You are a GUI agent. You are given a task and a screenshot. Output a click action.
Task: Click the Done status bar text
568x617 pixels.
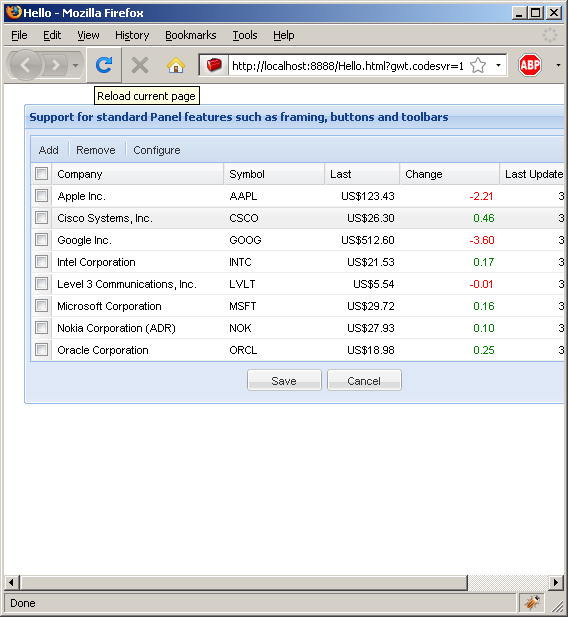pyautogui.click(x=23, y=603)
